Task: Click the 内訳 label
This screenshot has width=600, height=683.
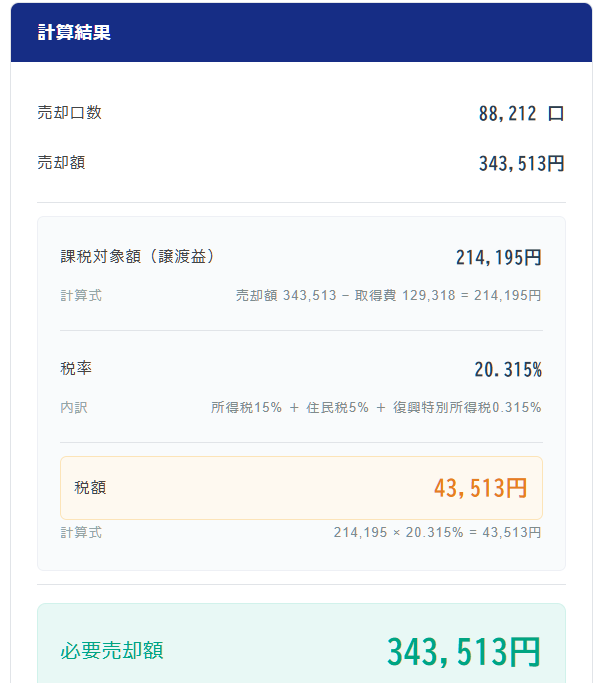Action: (x=74, y=408)
